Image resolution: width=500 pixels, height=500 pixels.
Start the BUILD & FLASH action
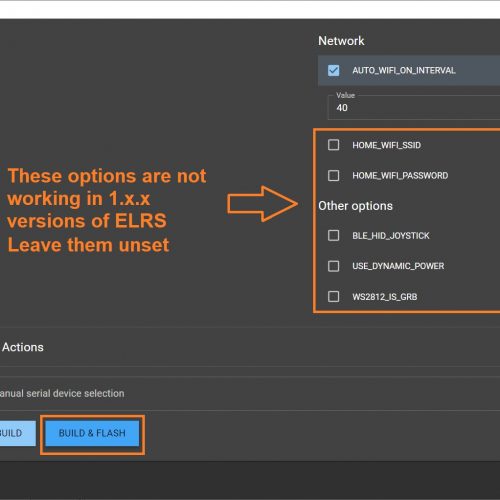[92, 433]
